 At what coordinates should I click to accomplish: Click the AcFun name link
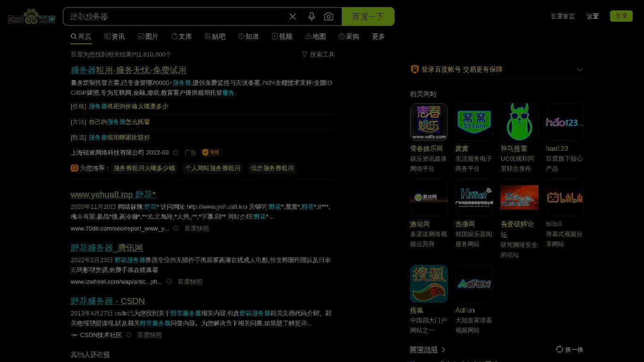tap(465, 310)
